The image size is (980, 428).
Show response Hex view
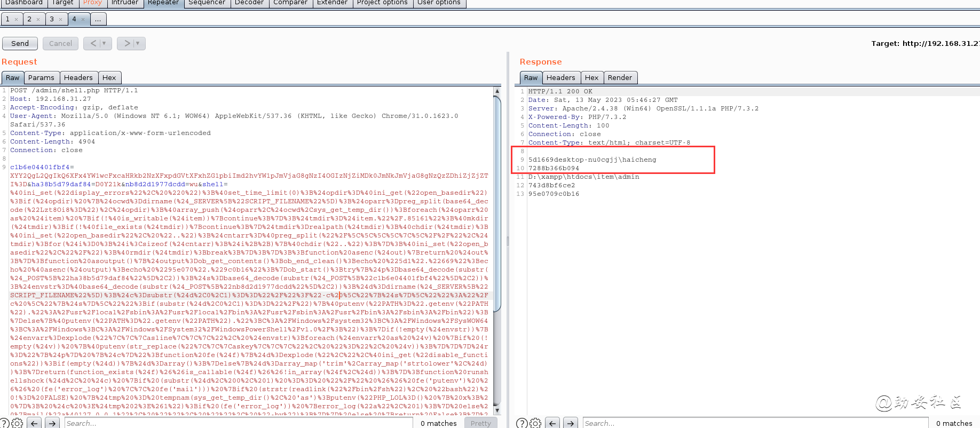tap(591, 77)
